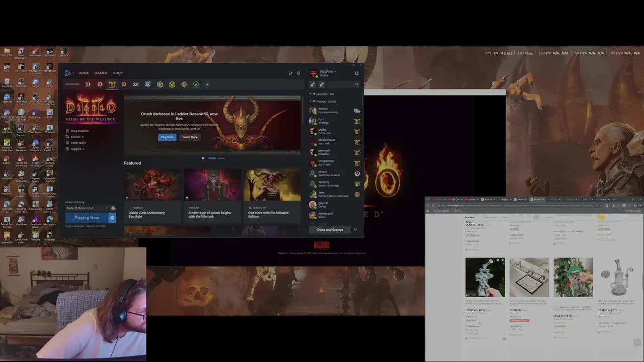Open the StarCraft "SC" favorite icon
Viewport: 644px width, 362px height.
coord(136,84)
